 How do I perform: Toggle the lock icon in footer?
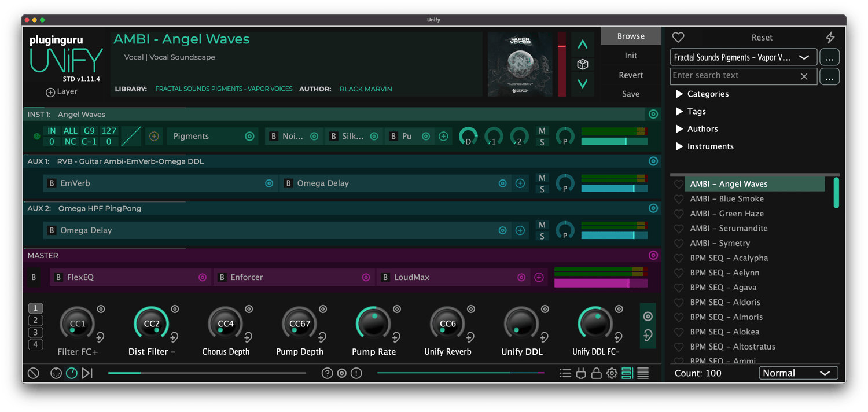pos(596,373)
